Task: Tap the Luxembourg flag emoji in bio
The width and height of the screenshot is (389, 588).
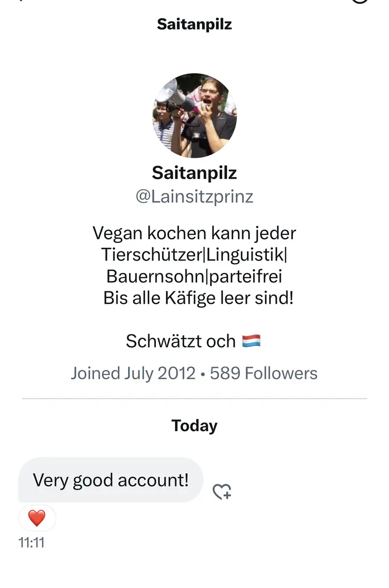Action: tap(251, 341)
